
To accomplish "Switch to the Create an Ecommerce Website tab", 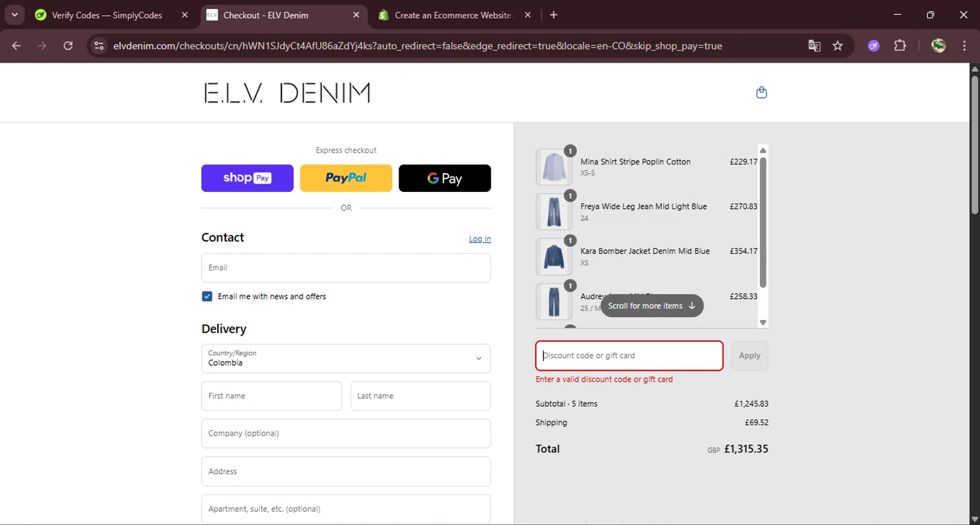I will click(x=453, y=15).
